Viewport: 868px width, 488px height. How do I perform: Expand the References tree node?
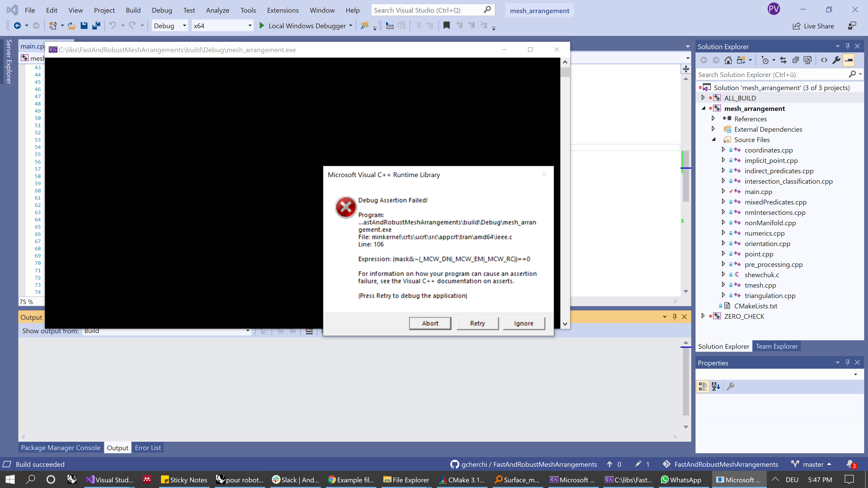pos(713,119)
